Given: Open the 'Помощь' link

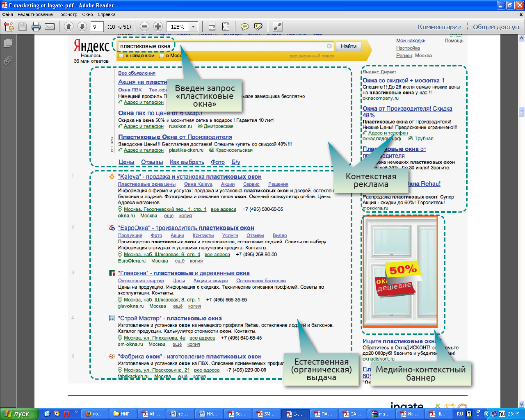Looking at the screenshot, I should click(x=454, y=41).
